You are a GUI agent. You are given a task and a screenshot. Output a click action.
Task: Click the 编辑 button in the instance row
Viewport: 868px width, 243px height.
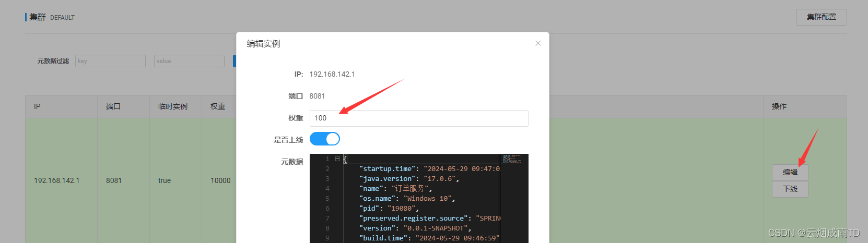pyautogui.click(x=790, y=172)
